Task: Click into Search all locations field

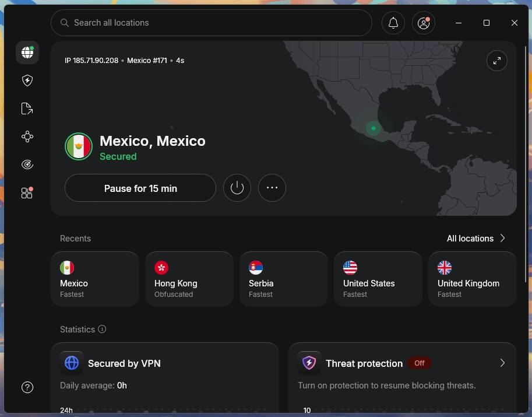Action: [212, 23]
